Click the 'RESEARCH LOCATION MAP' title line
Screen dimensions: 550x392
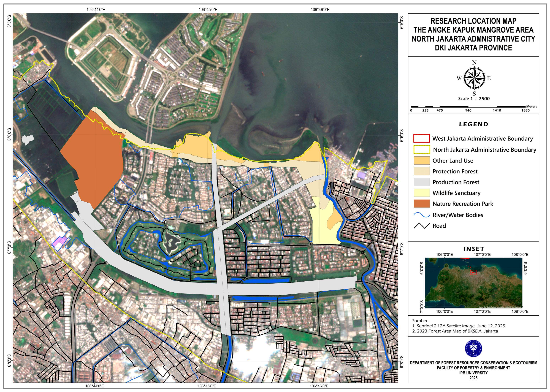[473, 21]
